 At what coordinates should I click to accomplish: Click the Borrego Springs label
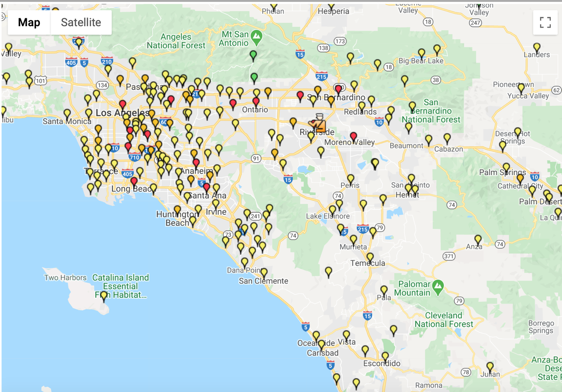coord(541,327)
